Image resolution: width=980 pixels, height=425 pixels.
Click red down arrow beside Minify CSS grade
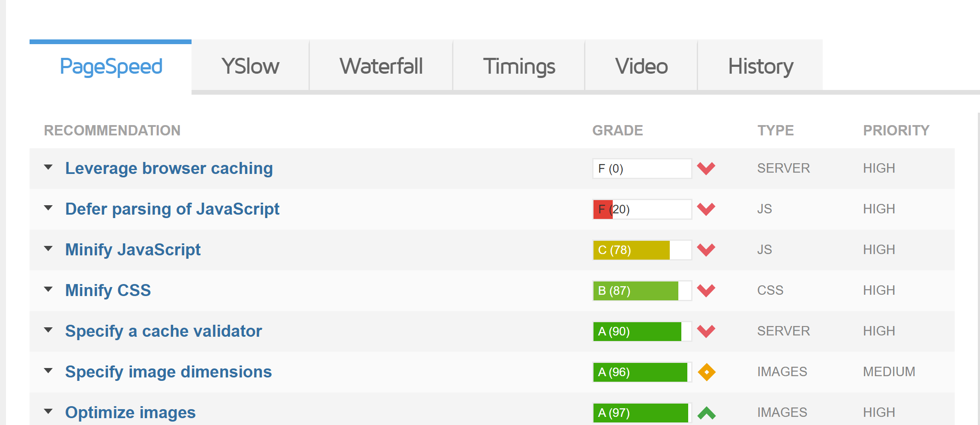coord(706,290)
